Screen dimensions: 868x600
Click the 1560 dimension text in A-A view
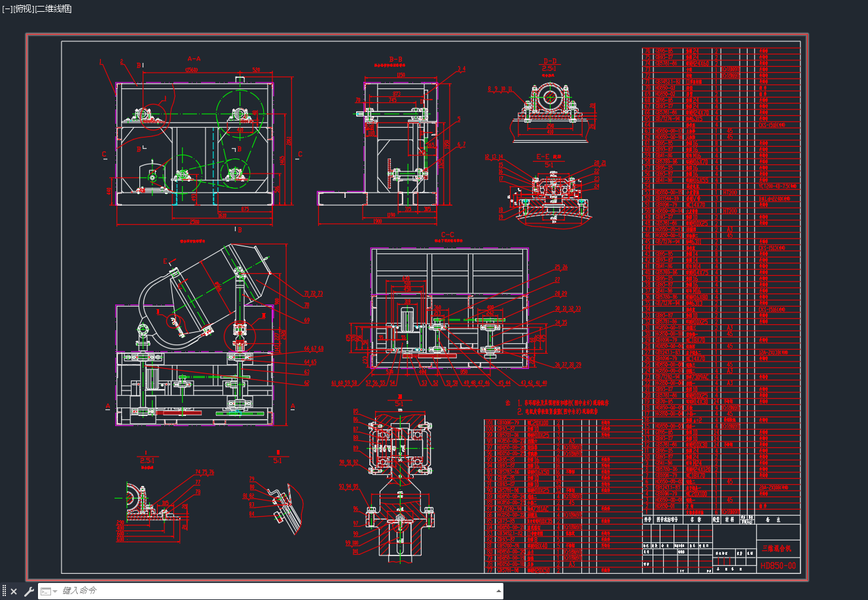[192, 69]
